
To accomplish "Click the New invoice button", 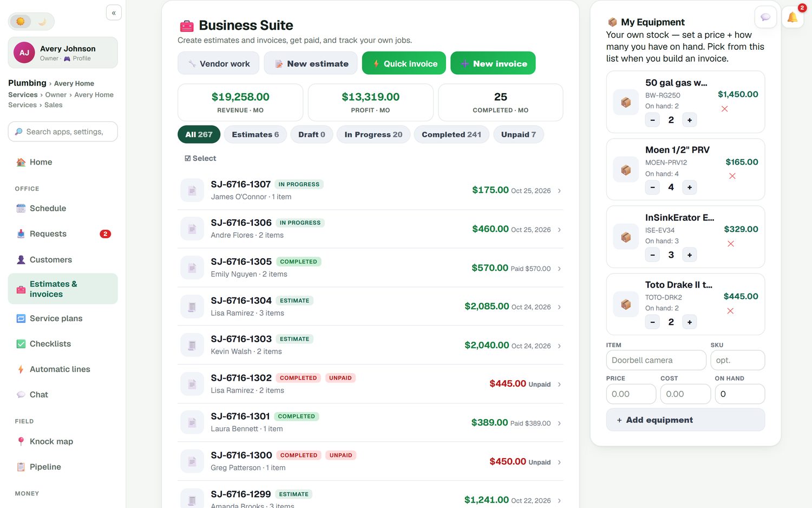I will pos(493,63).
